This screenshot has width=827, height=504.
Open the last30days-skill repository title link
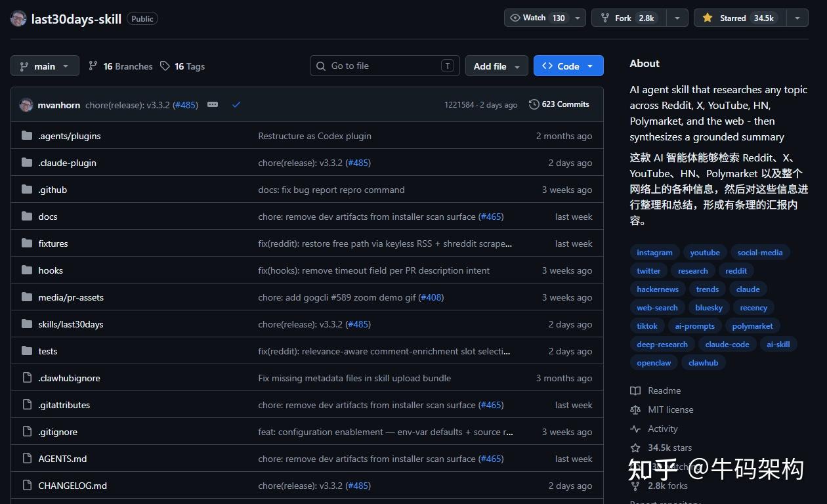(76, 19)
